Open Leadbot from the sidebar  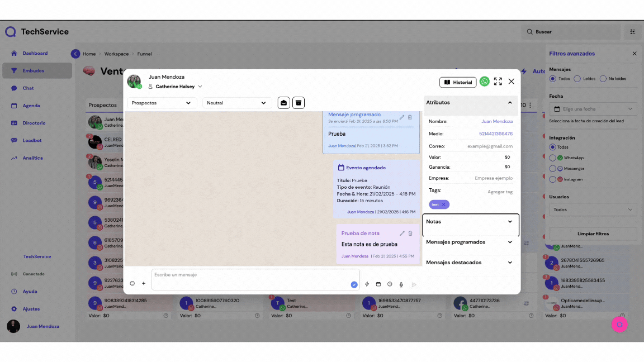tap(32, 140)
